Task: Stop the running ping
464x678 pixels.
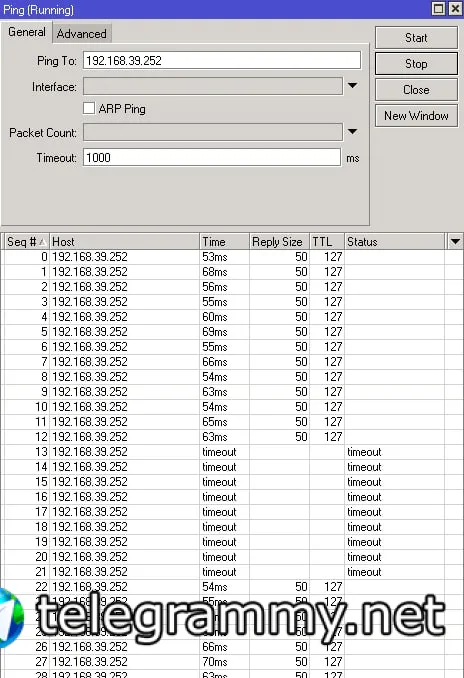Action: (416, 64)
